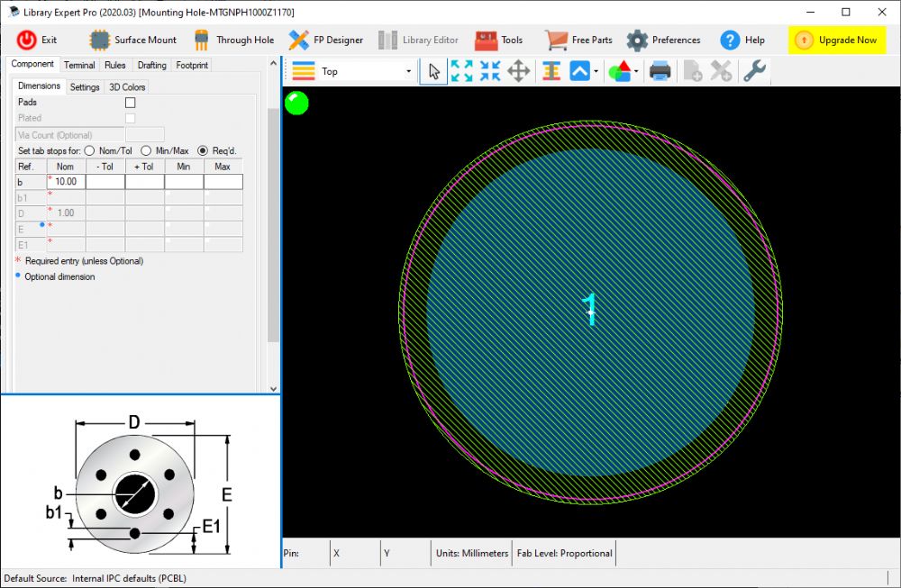Launch FP Designer
901x588 pixels.
point(326,40)
